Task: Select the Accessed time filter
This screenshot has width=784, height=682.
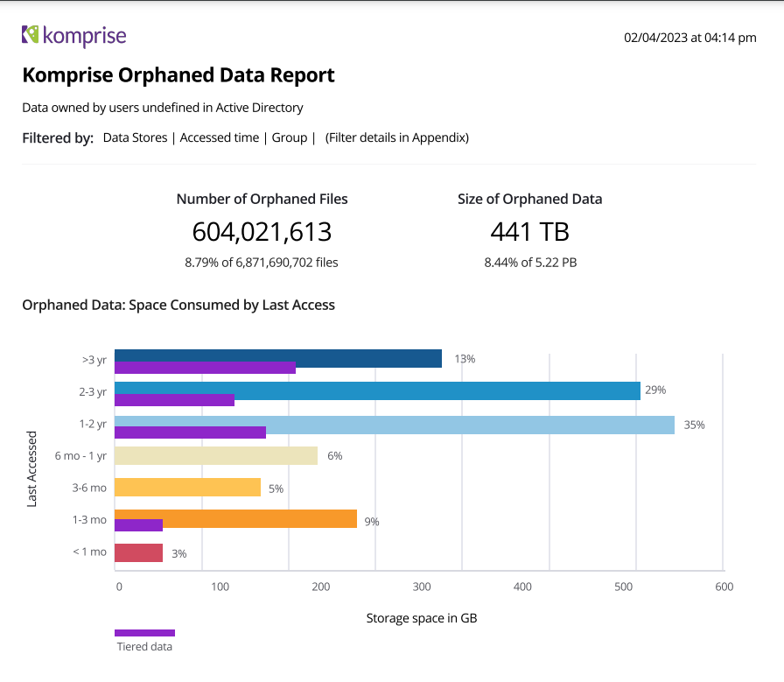Action: tap(219, 137)
